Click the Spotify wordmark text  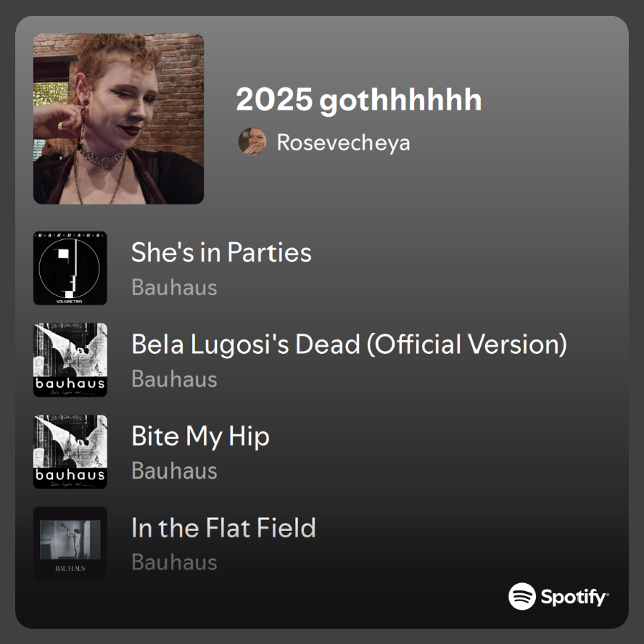(x=574, y=598)
